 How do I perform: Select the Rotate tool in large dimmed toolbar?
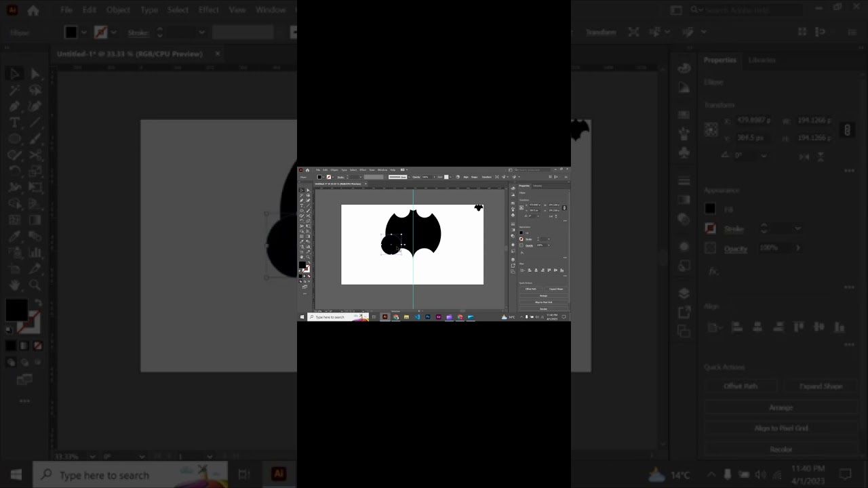[14, 171]
